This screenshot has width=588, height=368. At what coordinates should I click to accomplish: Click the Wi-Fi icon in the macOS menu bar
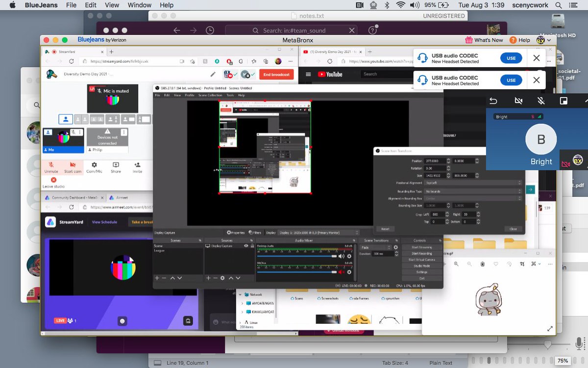tap(401, 5)
